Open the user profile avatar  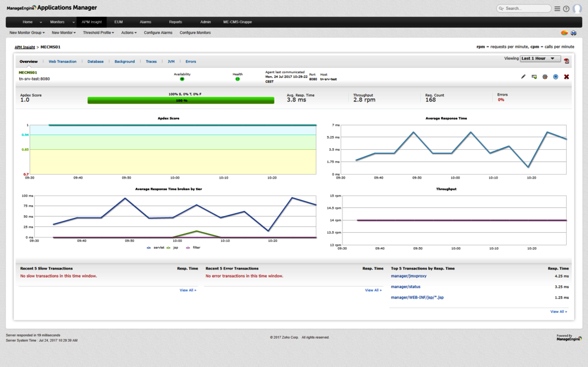coord(578,8)
